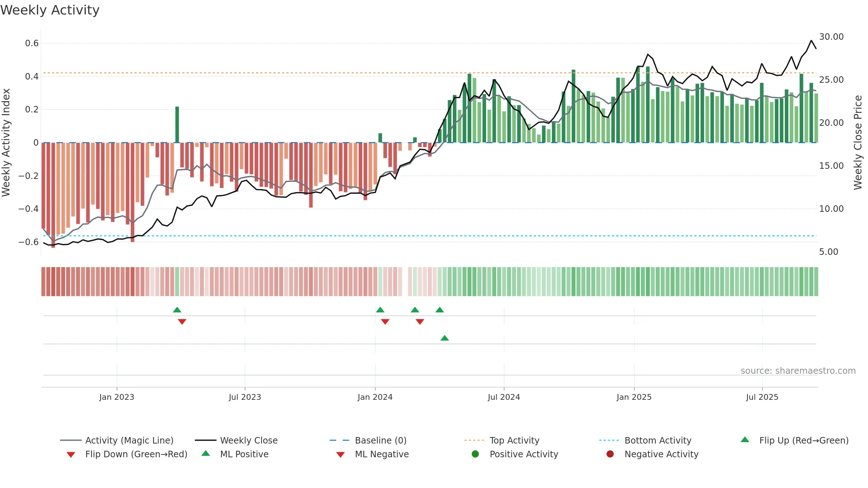Viewport: 868px width, 488px height.
Task: Toggle Flip Up (Red→Green) legend entry
Action: [x=795, y=440]
